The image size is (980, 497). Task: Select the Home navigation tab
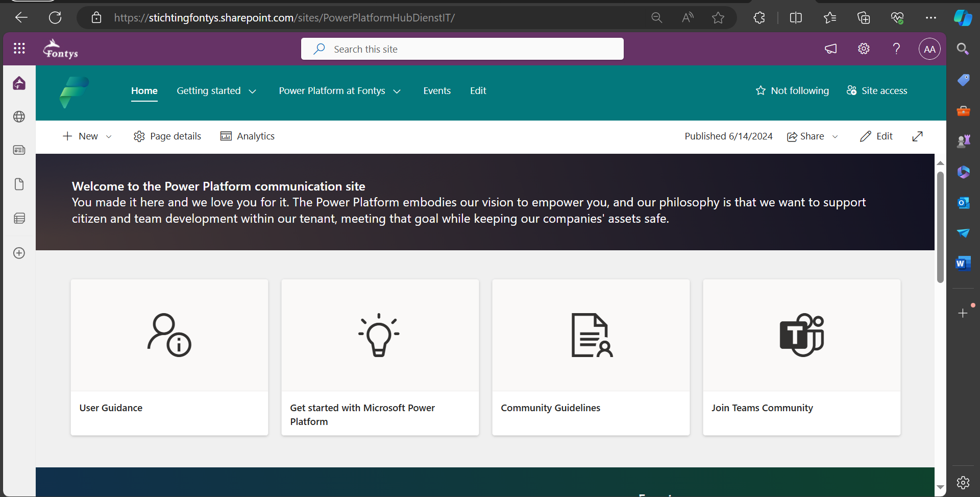click(144, 90)
